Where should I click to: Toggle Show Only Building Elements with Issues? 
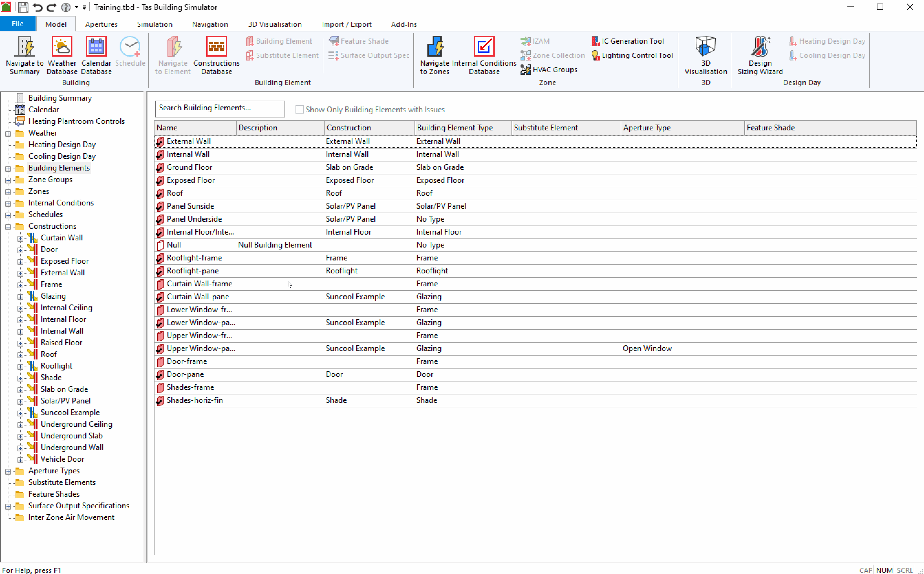click(299, 110)
